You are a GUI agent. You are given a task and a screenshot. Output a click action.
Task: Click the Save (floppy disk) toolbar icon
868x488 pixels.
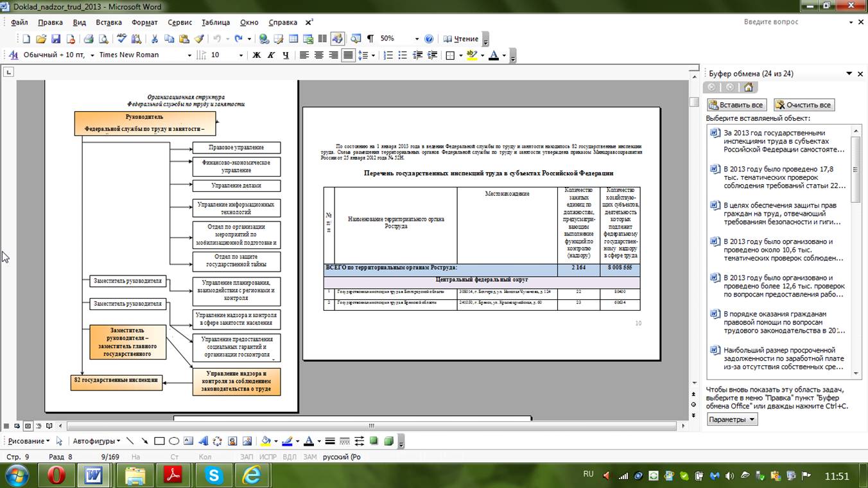pyautogui.click(x=56, y=39)
